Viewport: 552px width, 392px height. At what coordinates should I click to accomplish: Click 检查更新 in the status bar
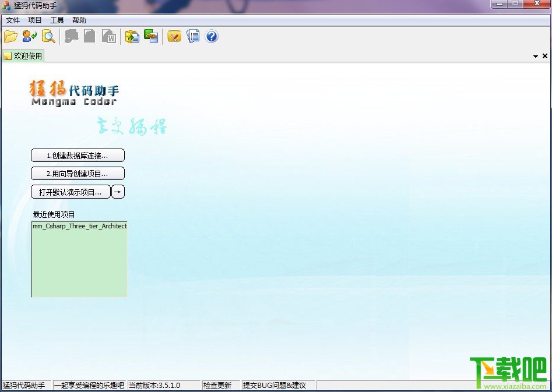(217, 386)
